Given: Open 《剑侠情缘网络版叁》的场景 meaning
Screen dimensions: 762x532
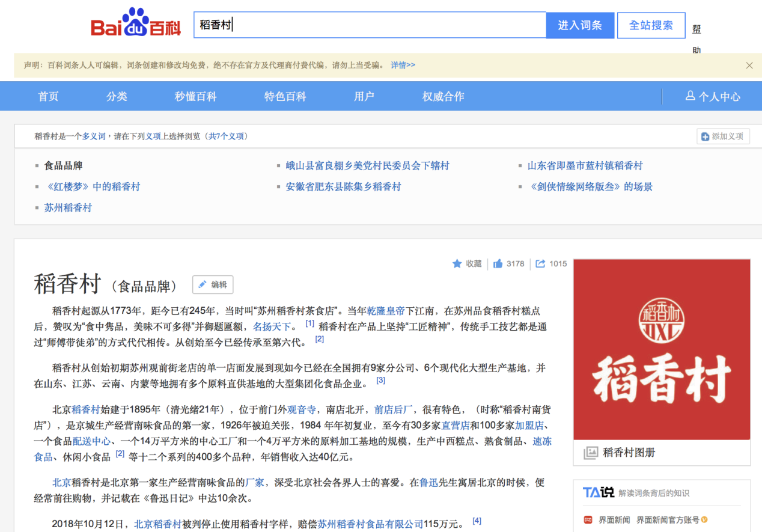Looking at the screenshot, I should coord(590,187).
